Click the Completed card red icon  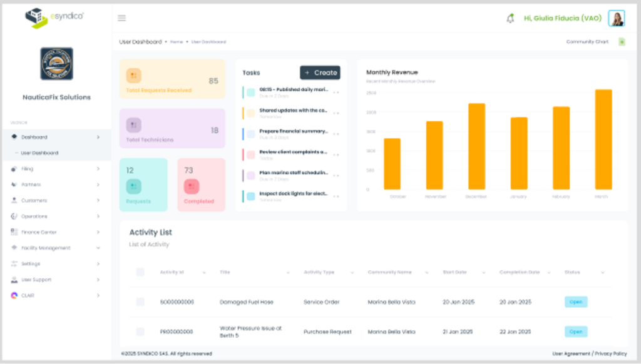pyautogui.click(x=192, y=186)
